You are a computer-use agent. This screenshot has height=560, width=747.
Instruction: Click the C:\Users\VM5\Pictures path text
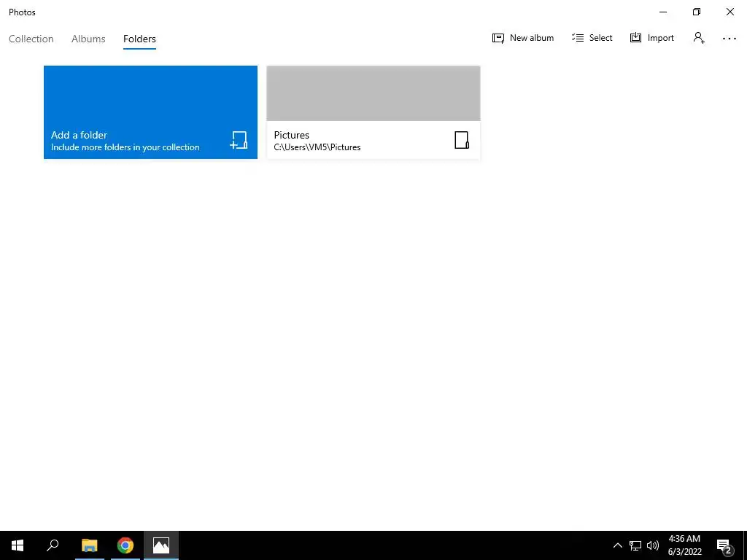point(317,147)
